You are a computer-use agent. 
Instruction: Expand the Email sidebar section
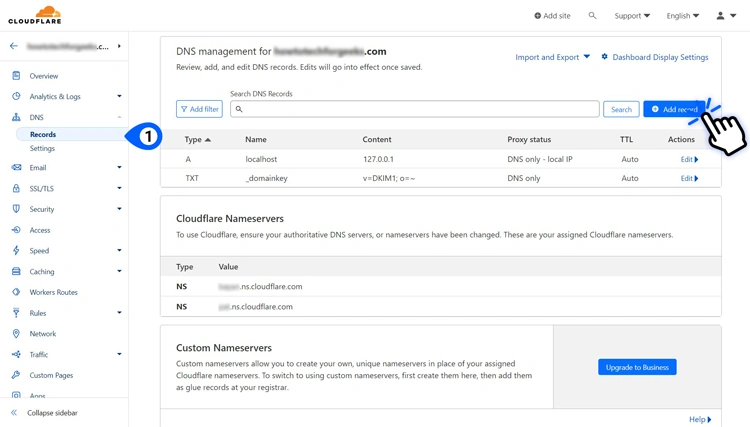[x=119, y=168]
